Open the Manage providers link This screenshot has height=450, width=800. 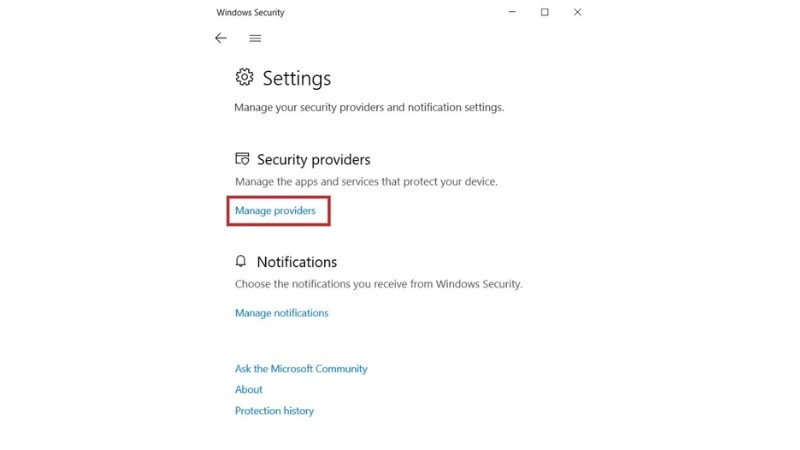(276, 211)
